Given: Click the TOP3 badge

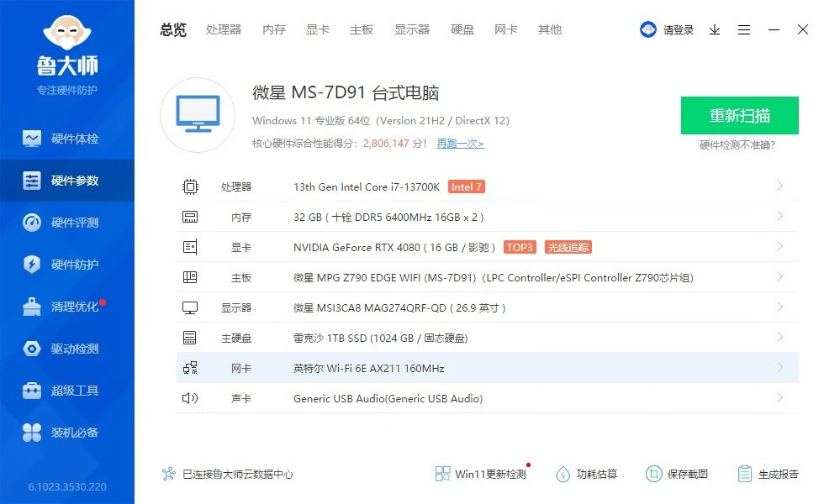Looking at the screenshot, I should [520, 247].
